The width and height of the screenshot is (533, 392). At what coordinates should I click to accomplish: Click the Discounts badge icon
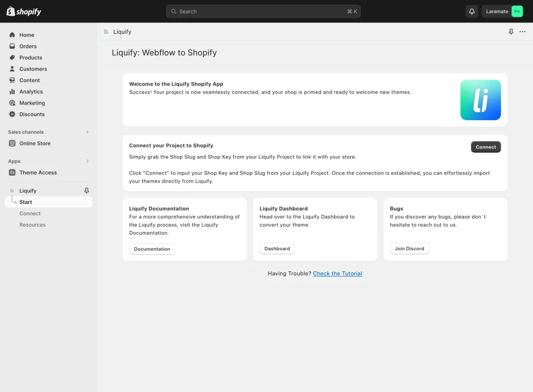(x=12, y=114)
